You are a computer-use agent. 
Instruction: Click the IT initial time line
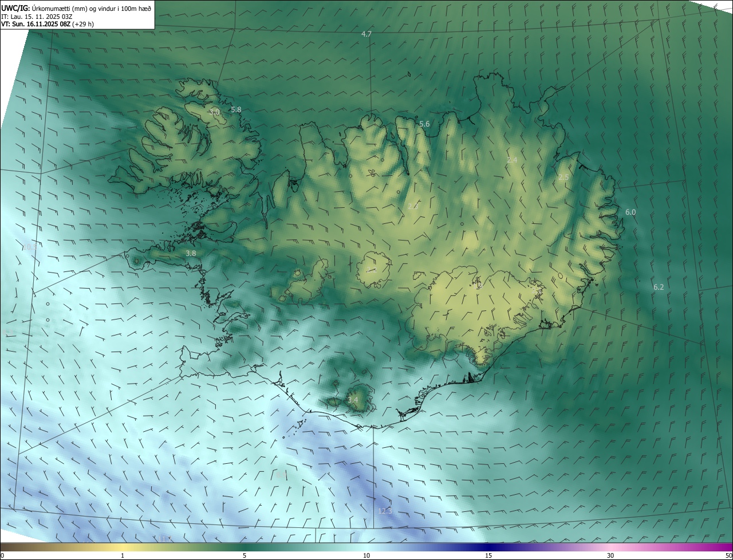[37, 17]
